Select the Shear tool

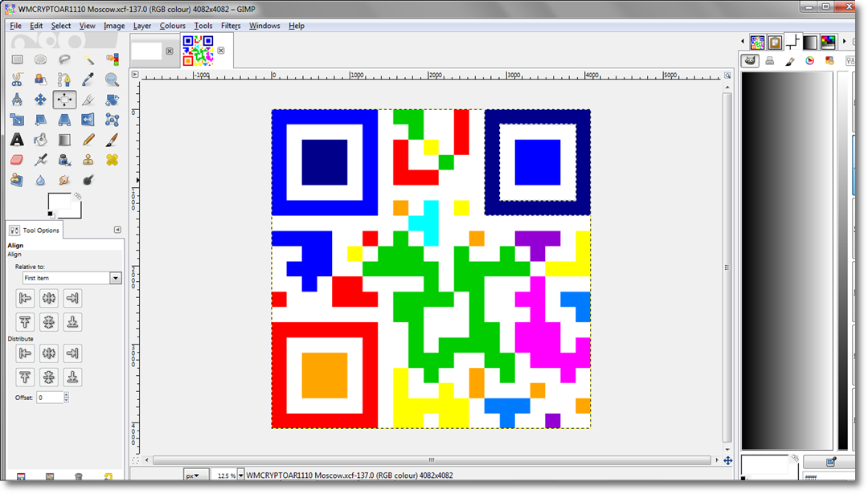click(x=40, y=120)
